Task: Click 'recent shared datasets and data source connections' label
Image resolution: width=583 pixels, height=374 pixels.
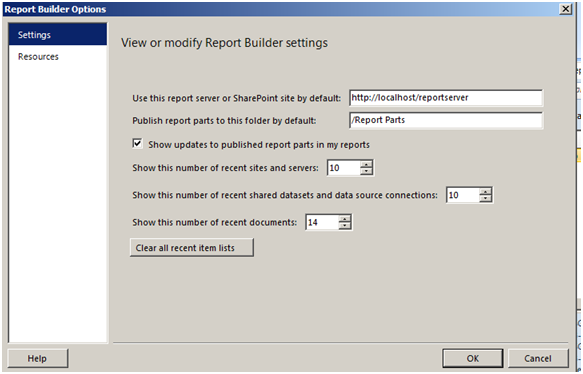Action: (x=285, y=195)
